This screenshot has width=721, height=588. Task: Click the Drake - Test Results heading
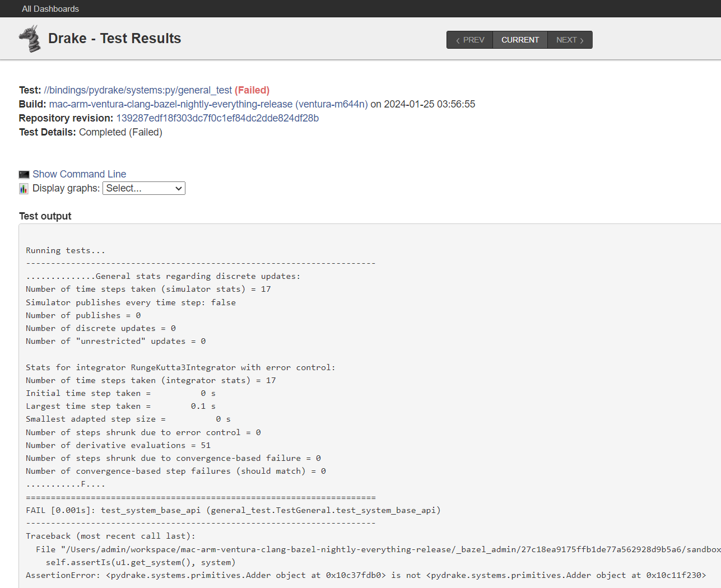coord(114,39)
